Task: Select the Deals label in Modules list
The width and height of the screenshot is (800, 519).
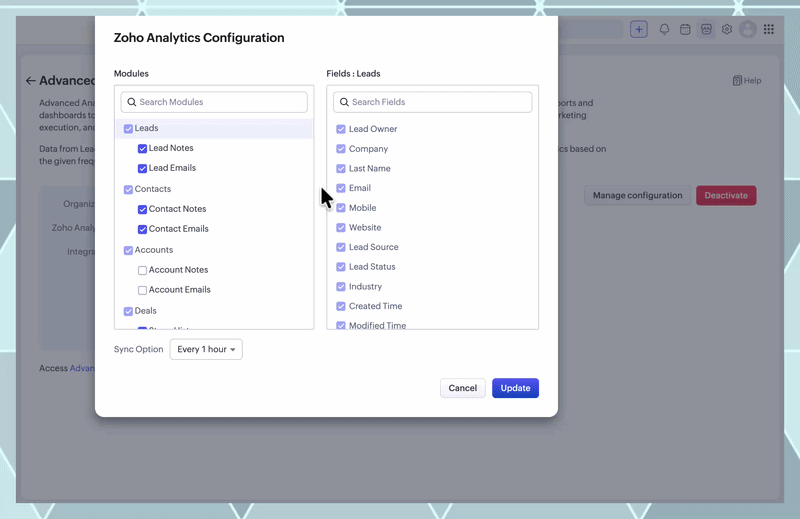Action: [x=145, y=310]
